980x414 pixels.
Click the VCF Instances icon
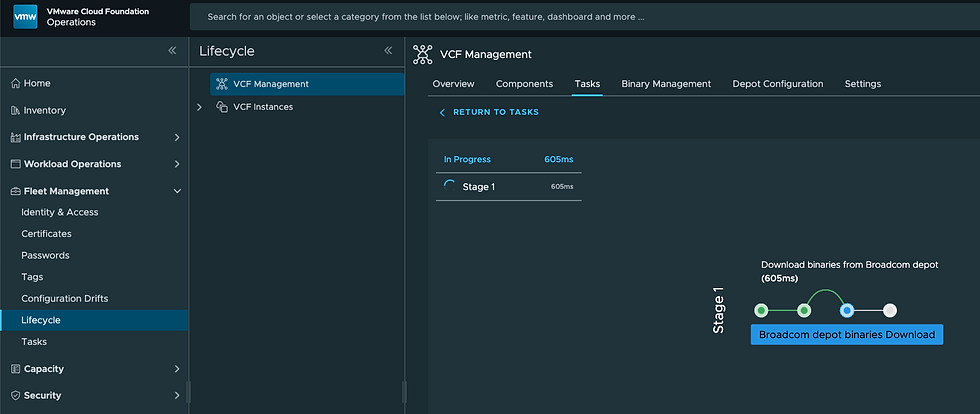click(222, 107)
